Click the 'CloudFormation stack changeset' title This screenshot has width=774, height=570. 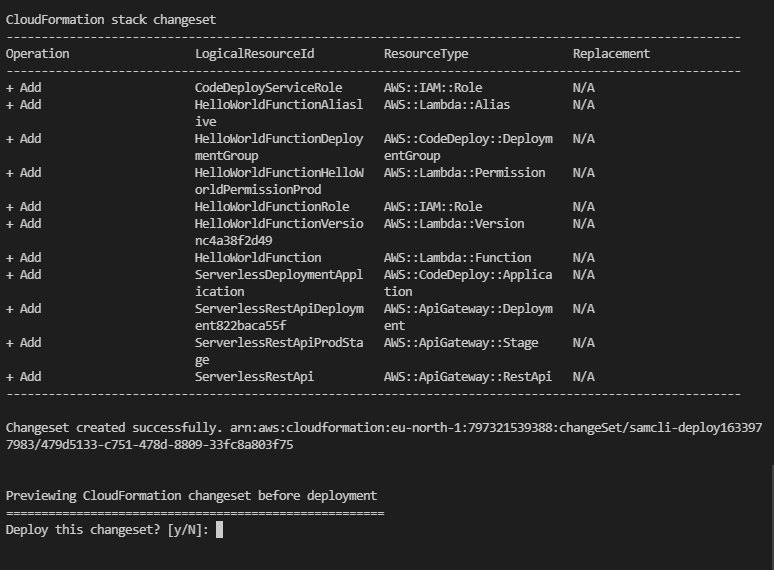111,20
